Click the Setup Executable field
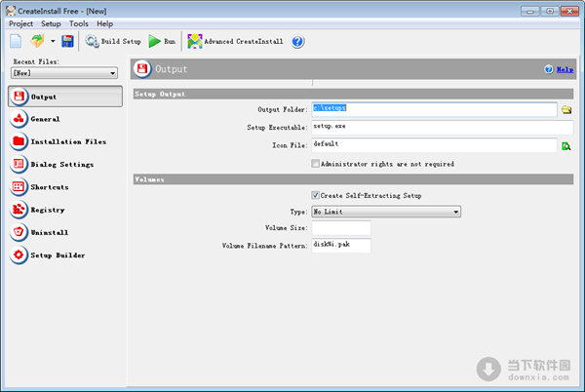 coord(443,127)
